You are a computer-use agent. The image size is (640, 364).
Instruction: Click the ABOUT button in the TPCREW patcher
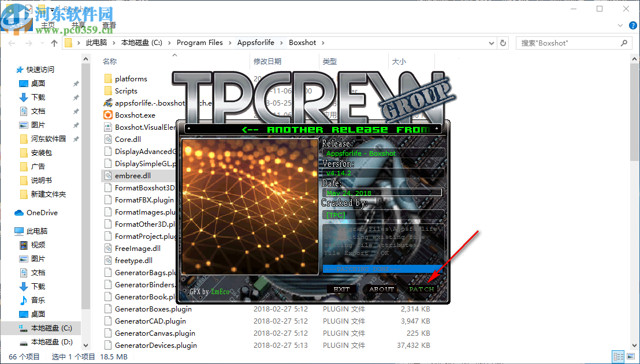coord(381,289)
